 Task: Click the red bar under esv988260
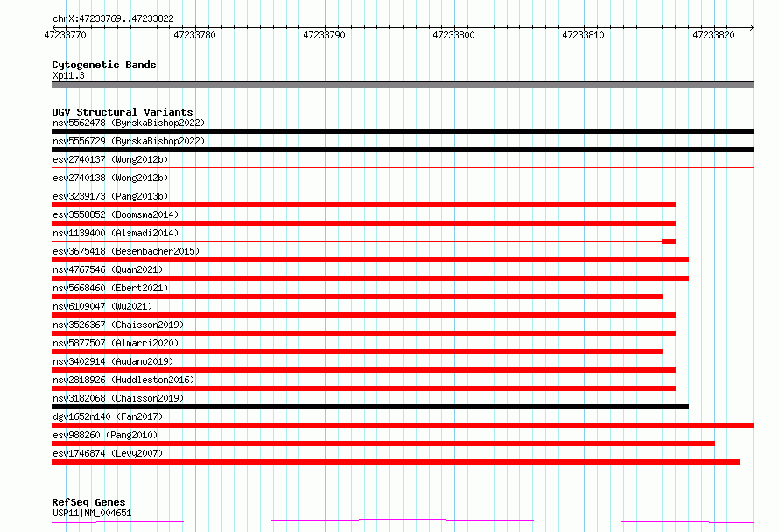pos(383,444)
